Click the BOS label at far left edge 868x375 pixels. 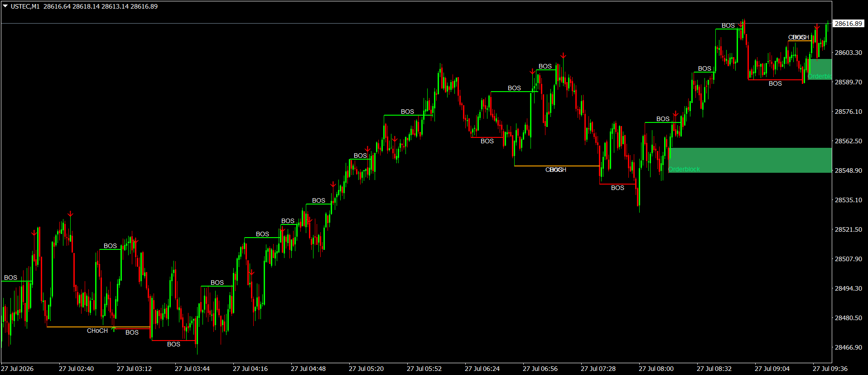[10, 278]
